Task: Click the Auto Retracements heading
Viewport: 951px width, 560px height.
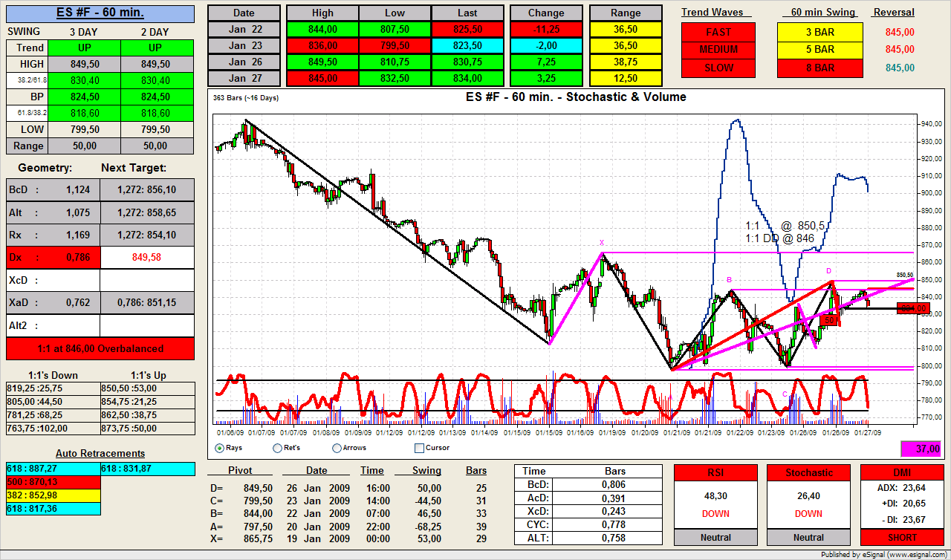Action: (x=100, y=453)
